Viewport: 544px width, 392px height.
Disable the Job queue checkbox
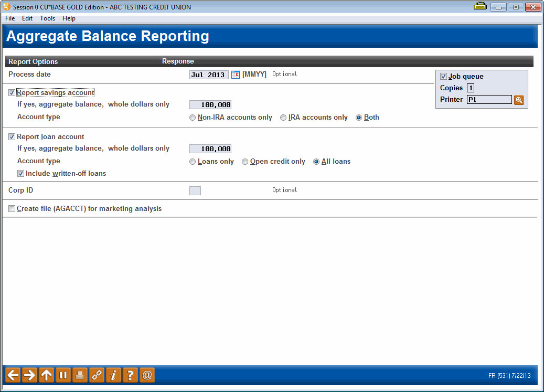(443, 76)
